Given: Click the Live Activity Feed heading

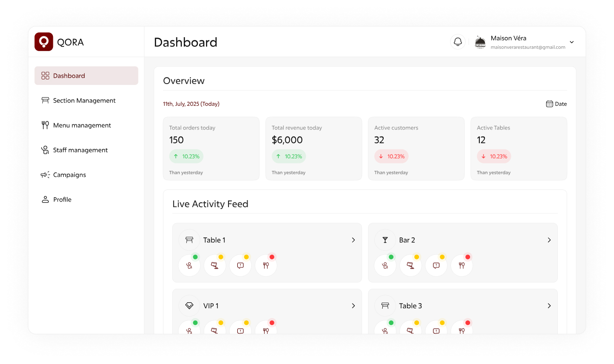Looking at the screenshot, I should point(210,204).
